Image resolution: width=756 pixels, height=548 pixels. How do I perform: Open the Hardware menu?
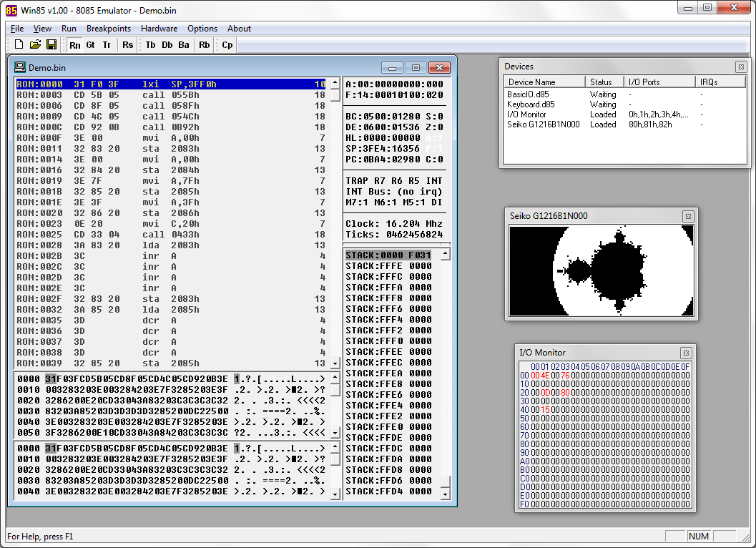coord(159,29)
